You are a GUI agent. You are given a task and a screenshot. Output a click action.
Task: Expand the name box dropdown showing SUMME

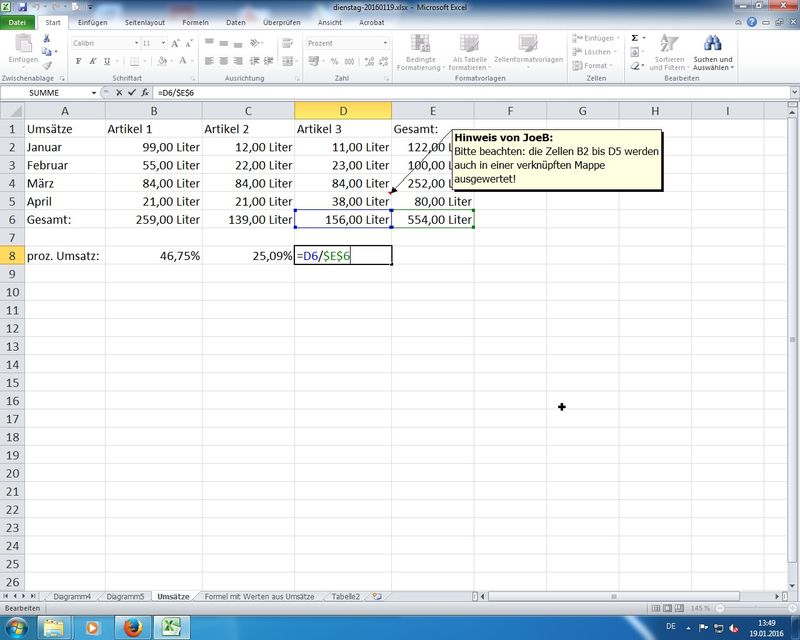[94, 92]
